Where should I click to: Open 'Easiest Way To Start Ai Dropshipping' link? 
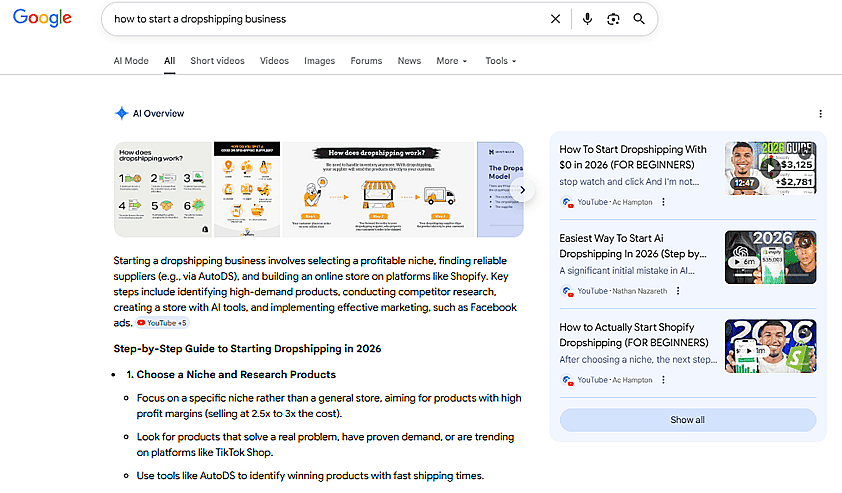pyautogui.click(x=633, y=246)
